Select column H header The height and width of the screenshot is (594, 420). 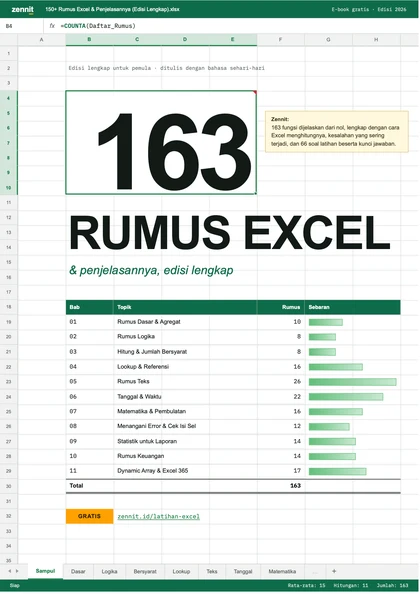pos(376,39)
